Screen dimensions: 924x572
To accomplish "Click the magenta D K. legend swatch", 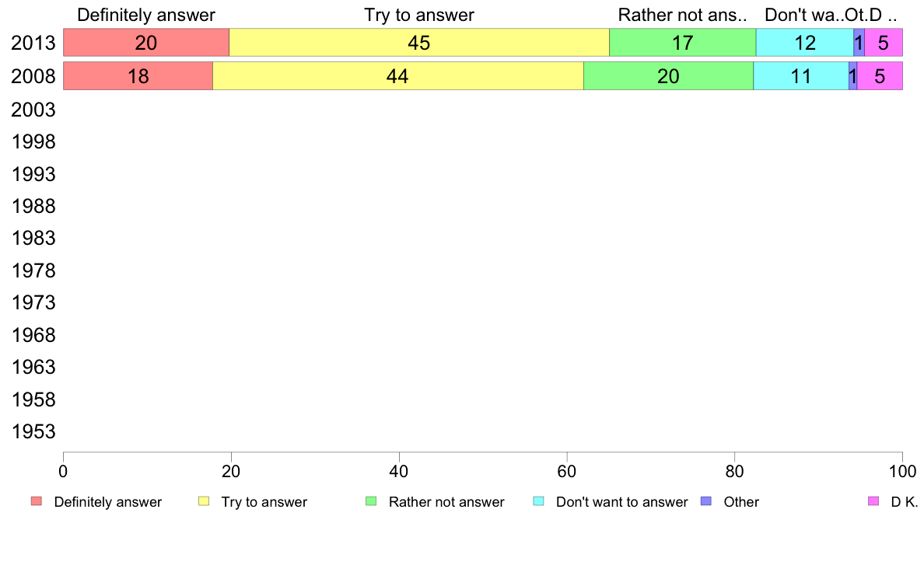I will (x=873, y=501).
